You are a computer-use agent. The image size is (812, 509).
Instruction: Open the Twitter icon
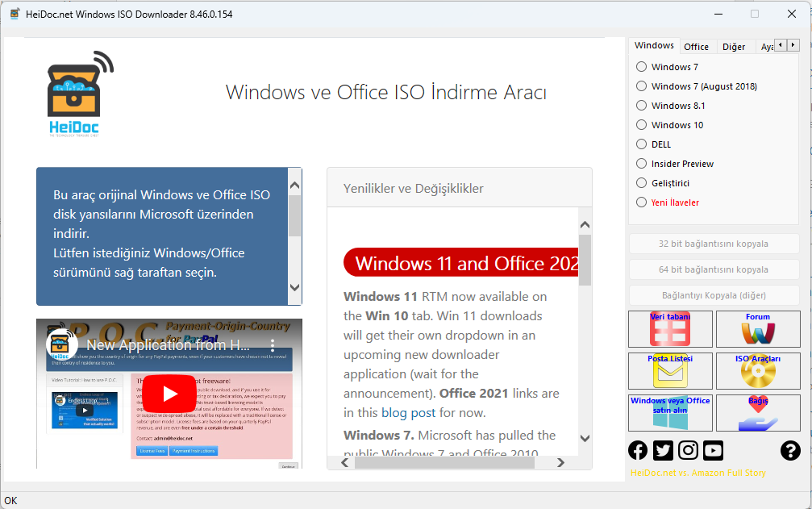pos(663,450)
